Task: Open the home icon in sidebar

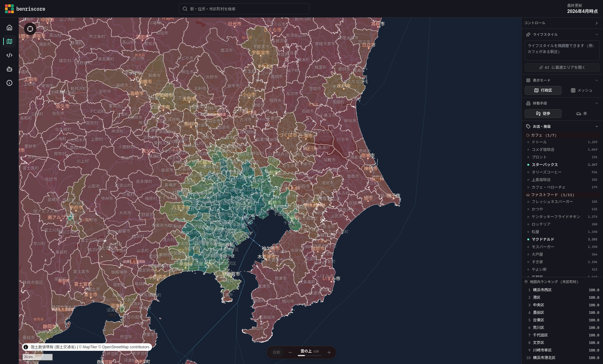Action: [x=9, y=28]
